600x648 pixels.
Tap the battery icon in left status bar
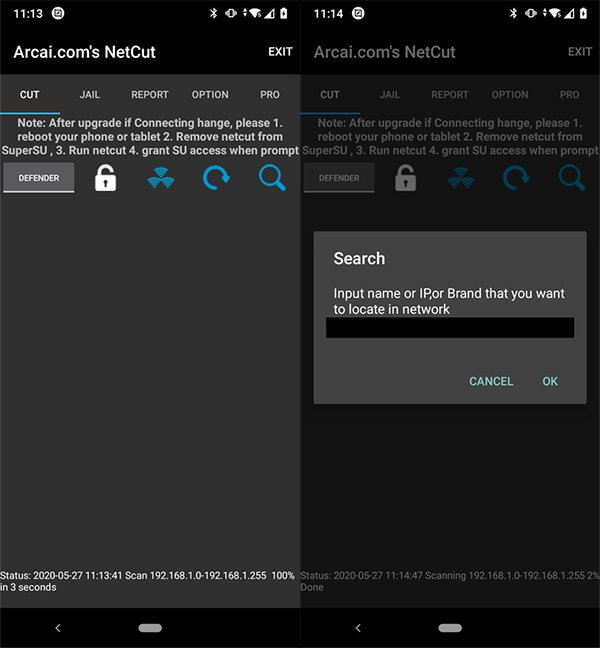coord(284,13)
